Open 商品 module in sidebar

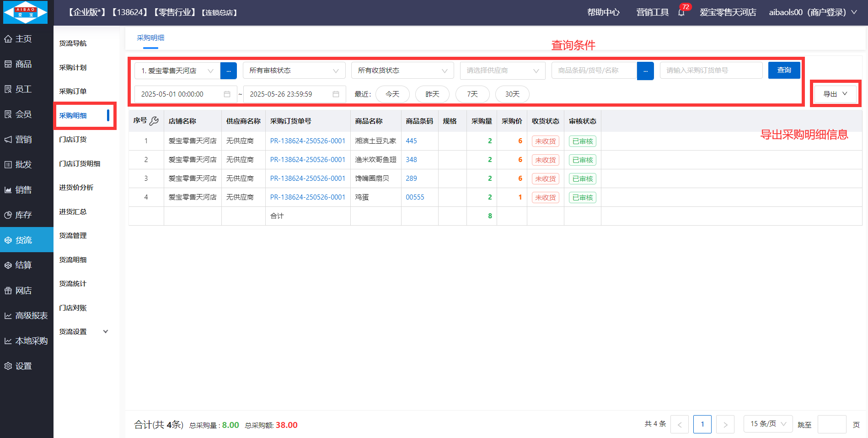point(27,64)
